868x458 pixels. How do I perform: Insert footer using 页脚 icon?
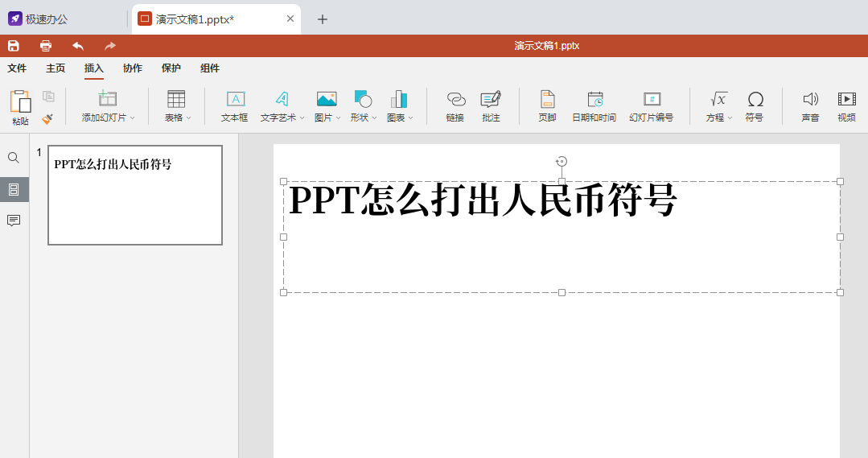[x=547, y=106]
